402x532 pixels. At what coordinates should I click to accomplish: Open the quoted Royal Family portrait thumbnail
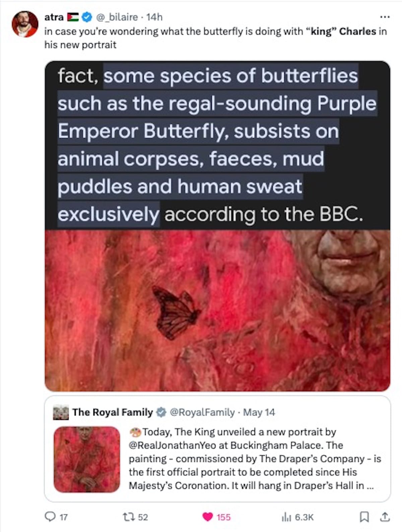(87, 459)
